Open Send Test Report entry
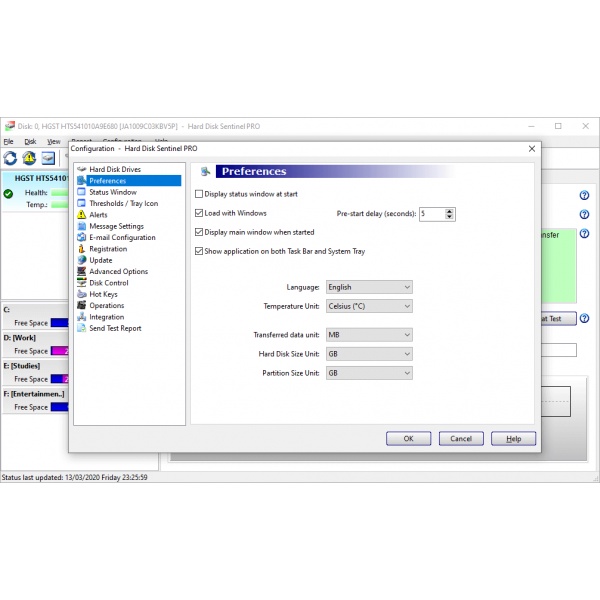Screen dimensions: 600x600 [x=115, y=328]
